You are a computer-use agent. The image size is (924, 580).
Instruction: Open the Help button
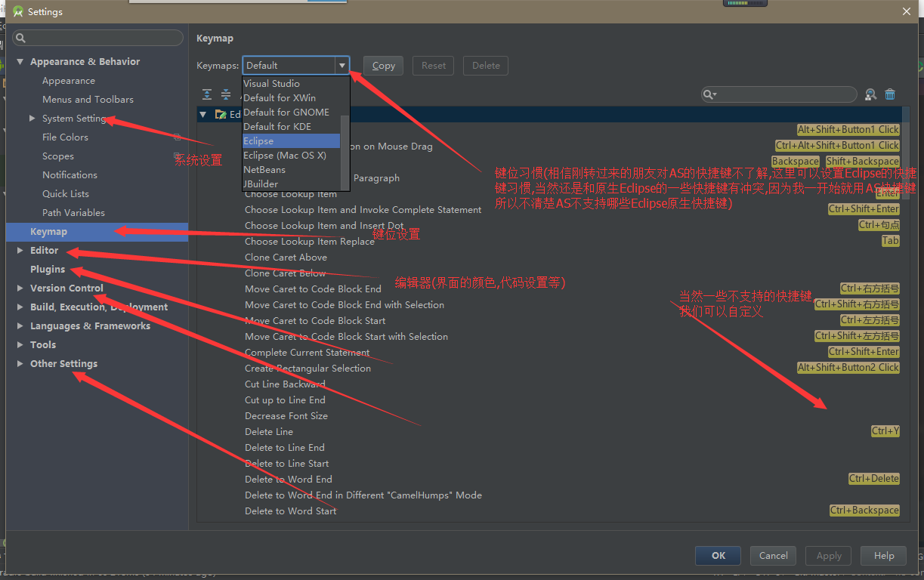884,555
